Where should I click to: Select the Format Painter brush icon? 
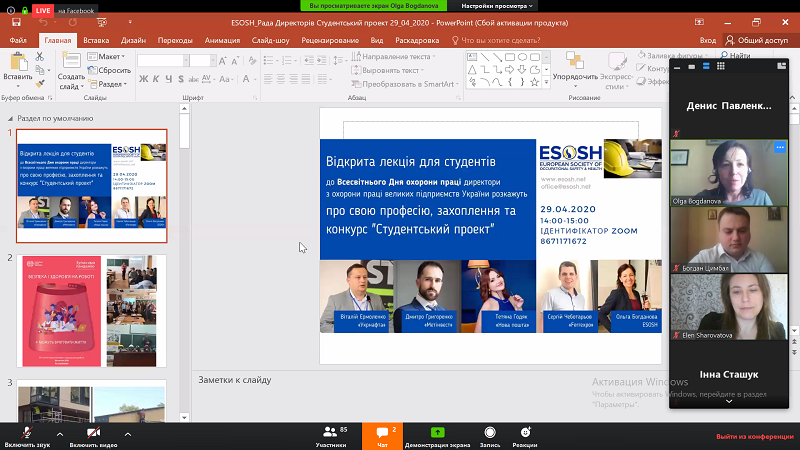[40, 83]
